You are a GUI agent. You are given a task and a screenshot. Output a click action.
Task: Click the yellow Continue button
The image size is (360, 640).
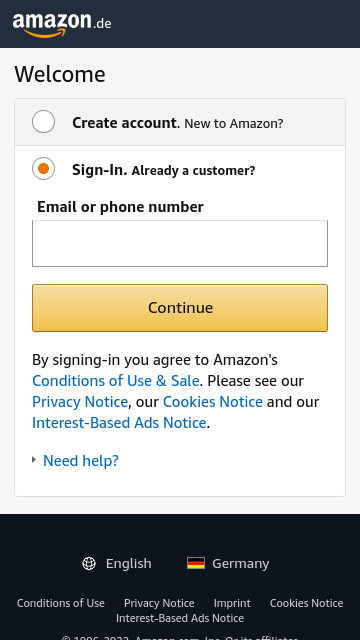pos(180,308)
